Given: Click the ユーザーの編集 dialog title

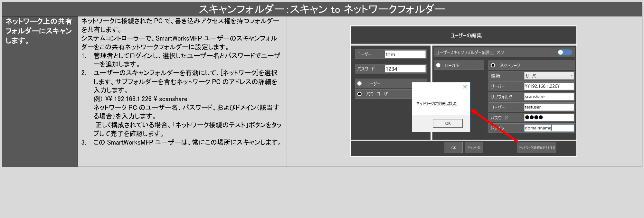Looking at the screenshot, I should point(466,35).
